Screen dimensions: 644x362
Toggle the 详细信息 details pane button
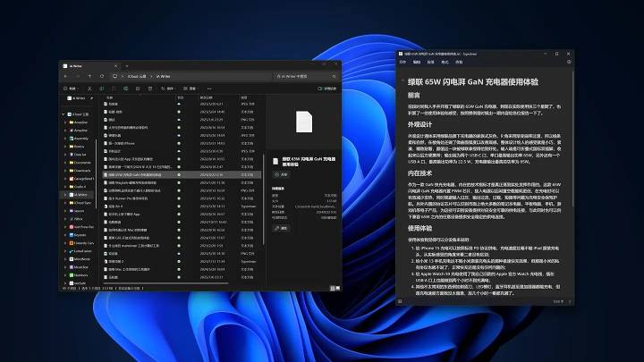(x=327, y=88)
